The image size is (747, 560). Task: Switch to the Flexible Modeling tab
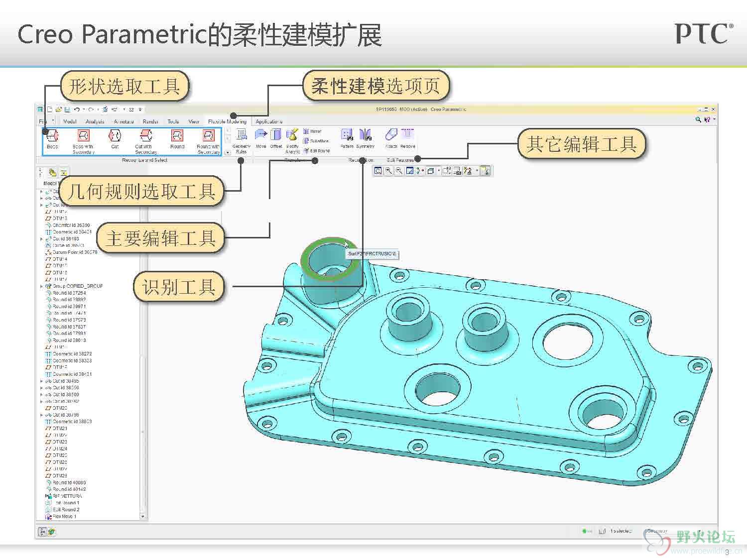(227, 121)
